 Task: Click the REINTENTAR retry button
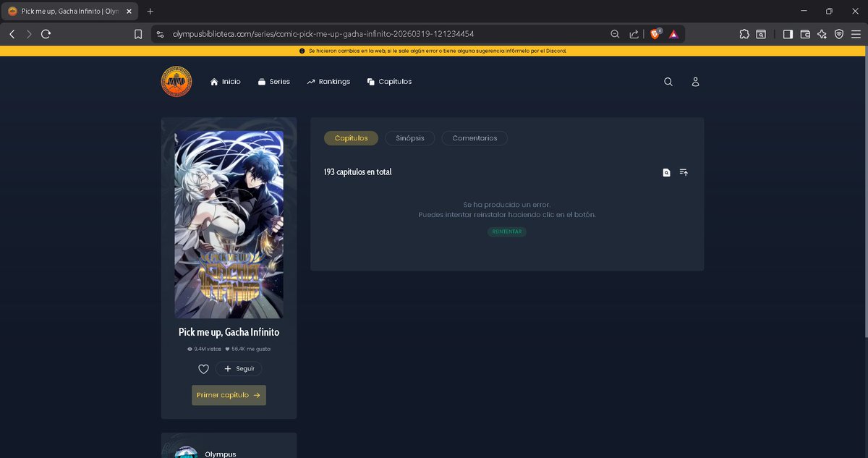point(506,232)
